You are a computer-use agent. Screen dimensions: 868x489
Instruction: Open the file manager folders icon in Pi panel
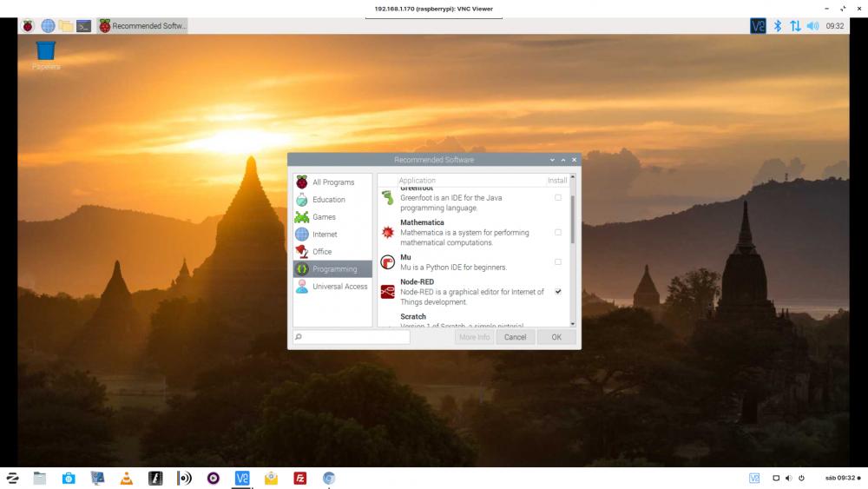(66, 25)
